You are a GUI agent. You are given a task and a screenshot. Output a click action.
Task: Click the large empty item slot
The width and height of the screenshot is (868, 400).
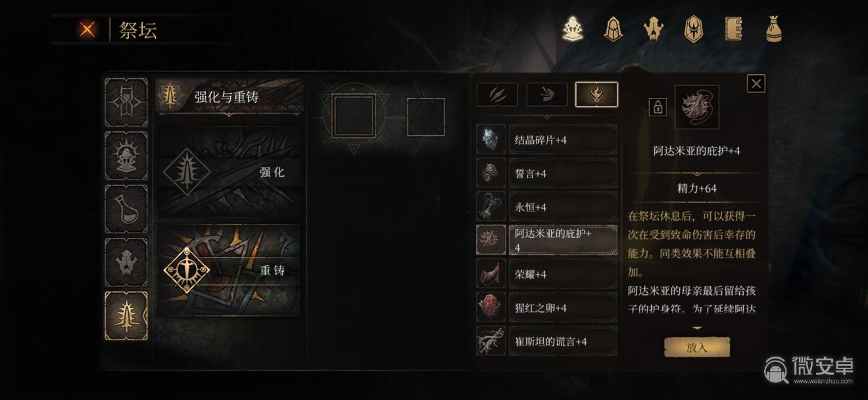pyautogui.click(x=354, y=115)
